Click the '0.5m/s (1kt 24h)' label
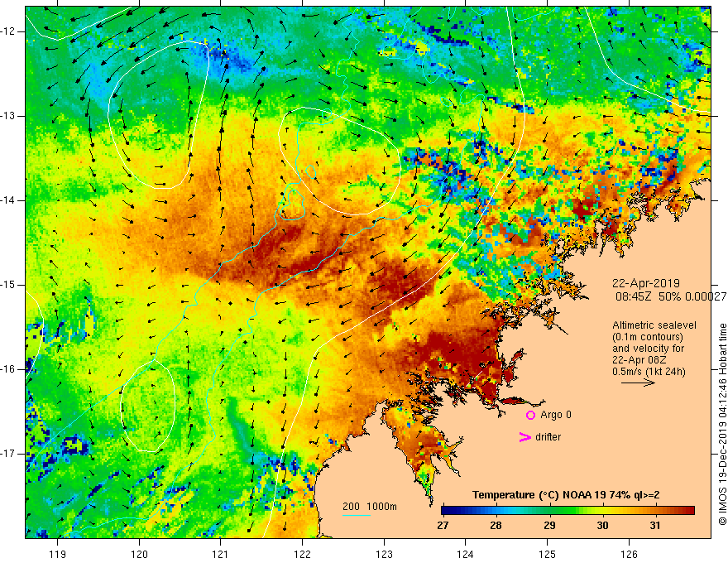This screenshot has height=563, width=728. [649, 372]
